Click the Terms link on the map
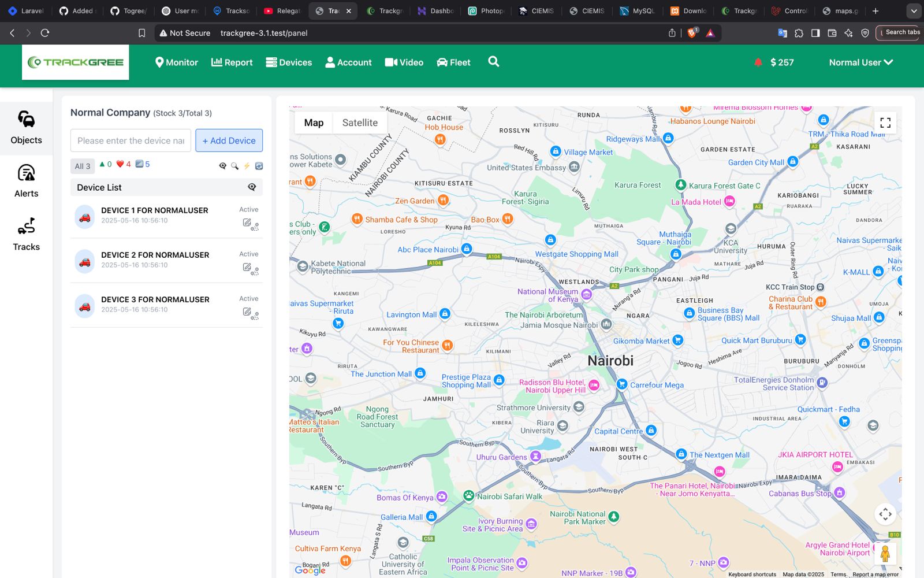Image resolution: width=924 pixels, height=578 pixels. [x=838, y=574]
